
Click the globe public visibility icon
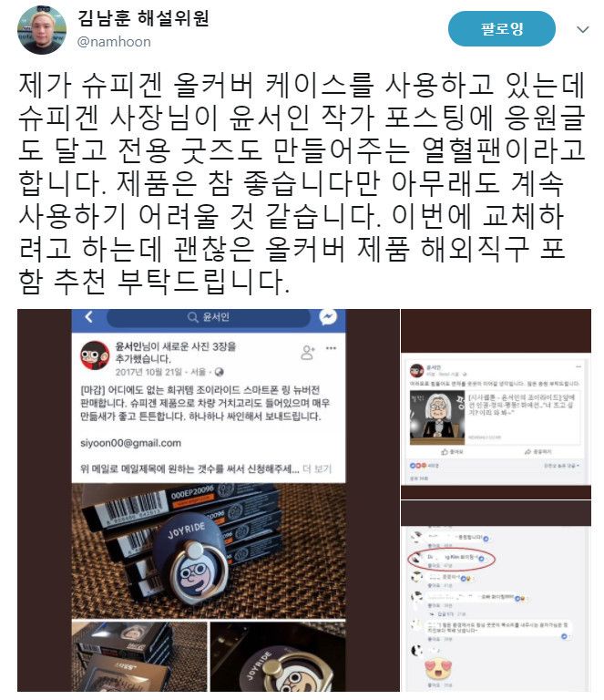tap(219, 372)
